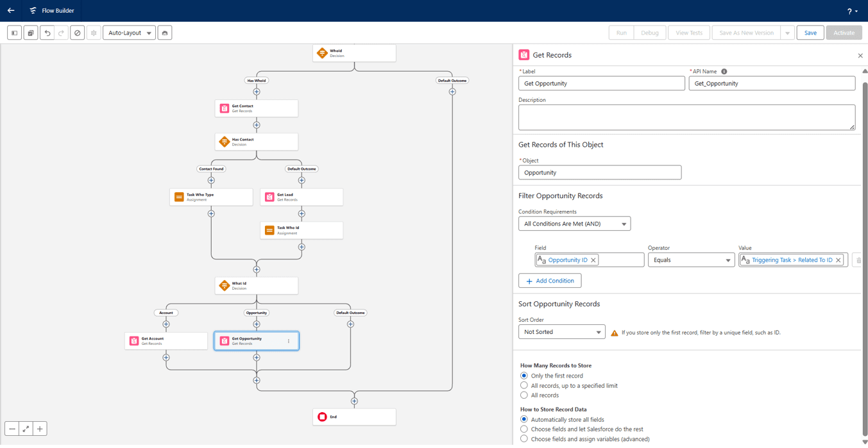Select All records, up to a specified limit
Image resolution: width=868 pixels, height=448 pixels.
pyautogui.click(x=524, y=386)
